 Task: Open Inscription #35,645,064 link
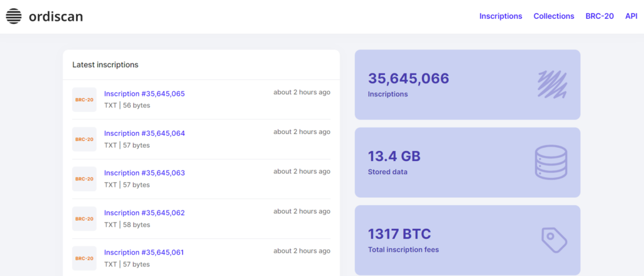(x=144, y=133)
